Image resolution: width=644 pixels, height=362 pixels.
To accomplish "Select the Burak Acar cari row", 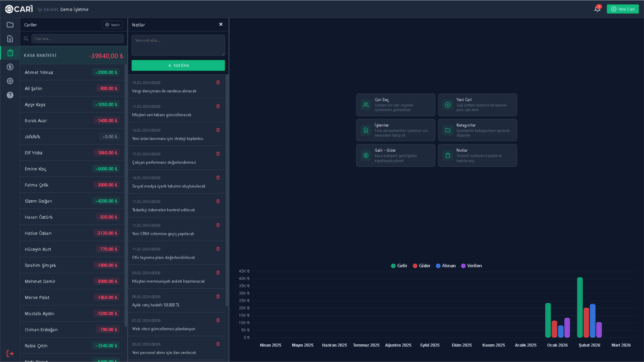I will pos(72,121).
